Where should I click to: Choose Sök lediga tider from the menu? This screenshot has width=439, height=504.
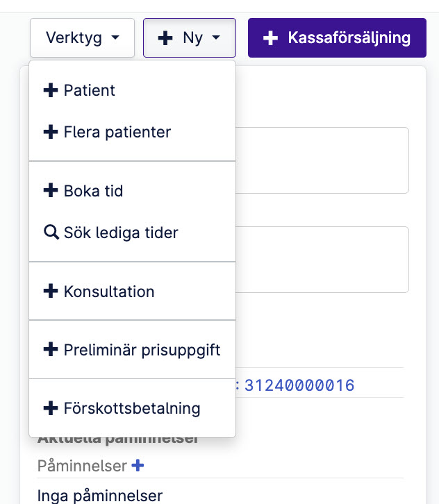[x=132, y=233]
